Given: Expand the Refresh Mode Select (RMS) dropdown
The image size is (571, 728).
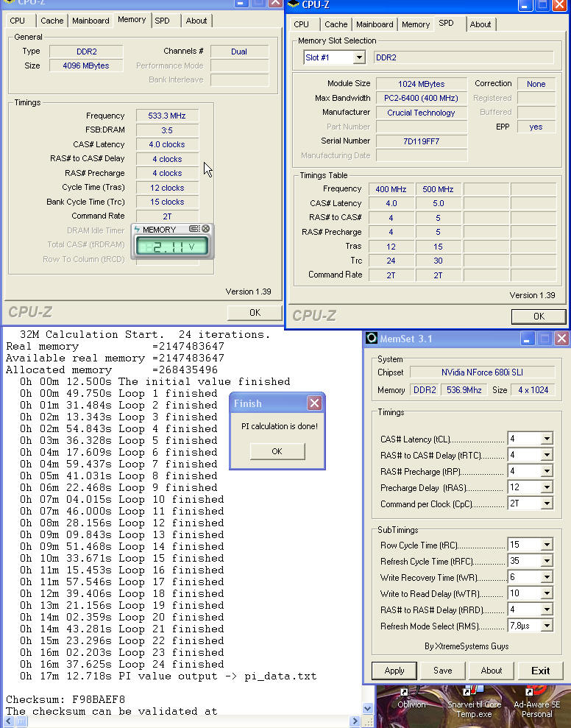Looking at the screenshot, I should 547,626.
